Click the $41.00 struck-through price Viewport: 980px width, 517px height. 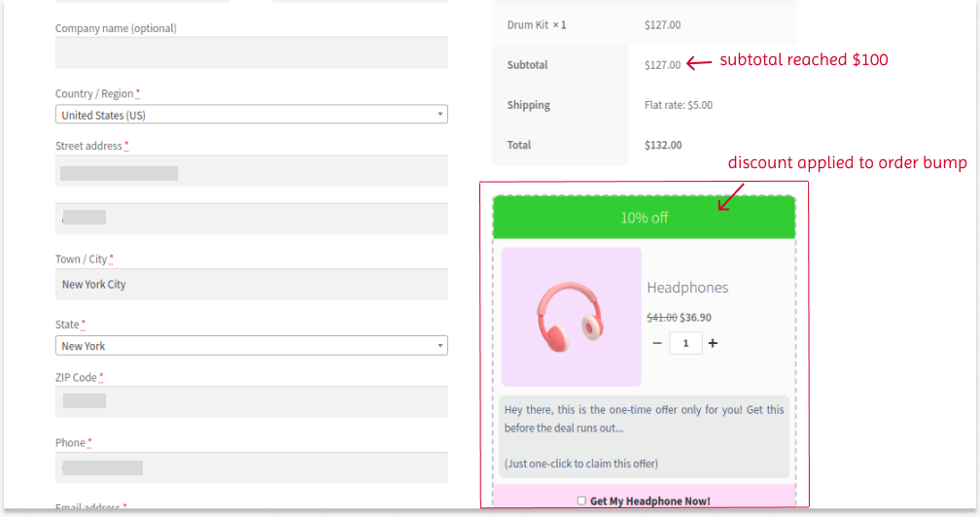coord(662,317)
